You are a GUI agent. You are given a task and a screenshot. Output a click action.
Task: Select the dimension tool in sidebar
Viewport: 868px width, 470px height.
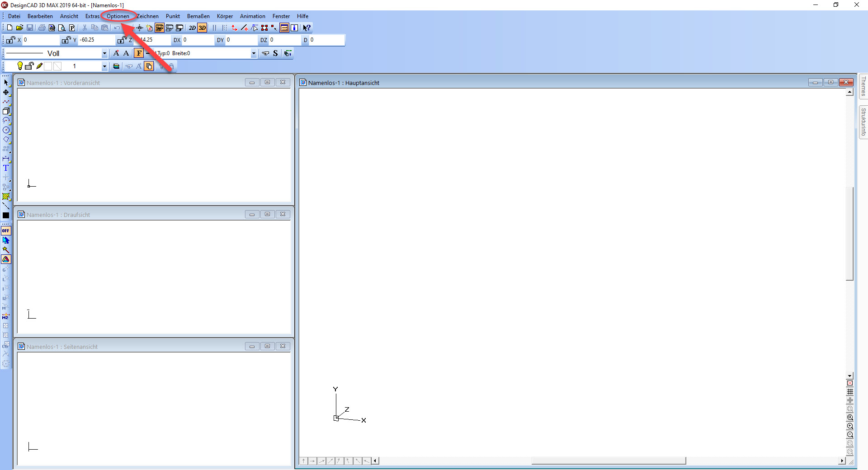6,159
